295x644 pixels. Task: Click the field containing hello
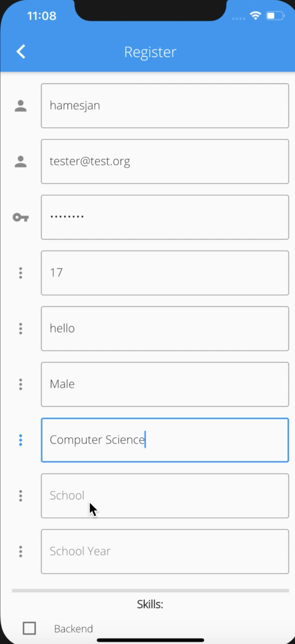click(165, 329)
